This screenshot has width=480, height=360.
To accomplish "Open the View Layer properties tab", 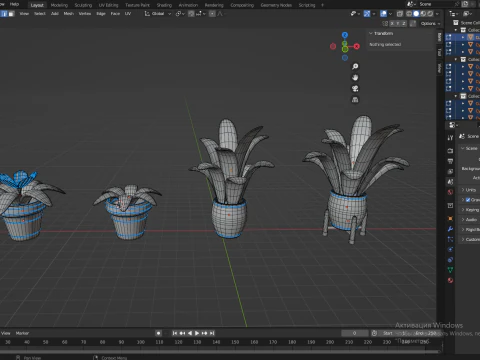I will (x=450, y=172).
